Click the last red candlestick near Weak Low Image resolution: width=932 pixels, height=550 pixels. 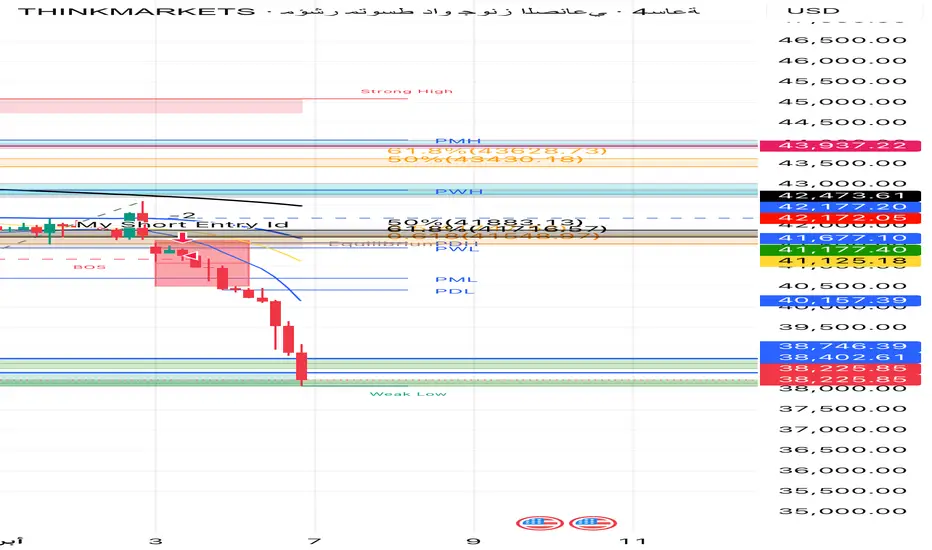click(x=302, y=365)
